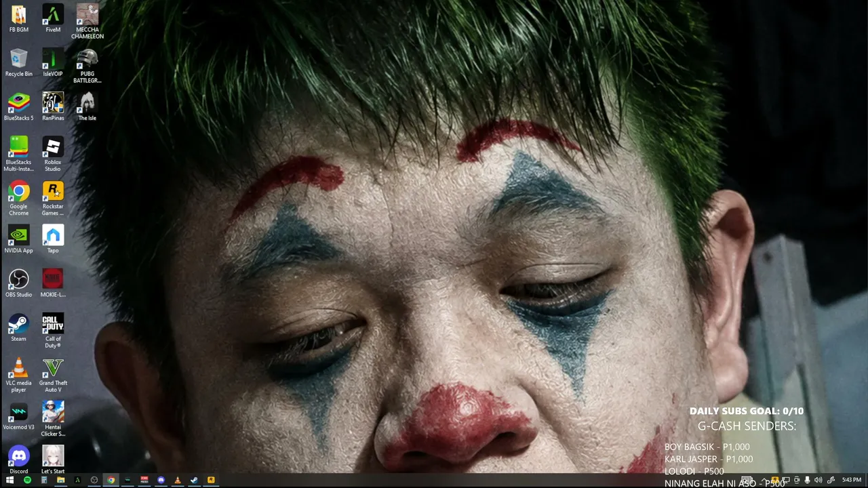Select the IsleVOIP desktop shortcut
The image size is (868, 488).
pos(53,63)
